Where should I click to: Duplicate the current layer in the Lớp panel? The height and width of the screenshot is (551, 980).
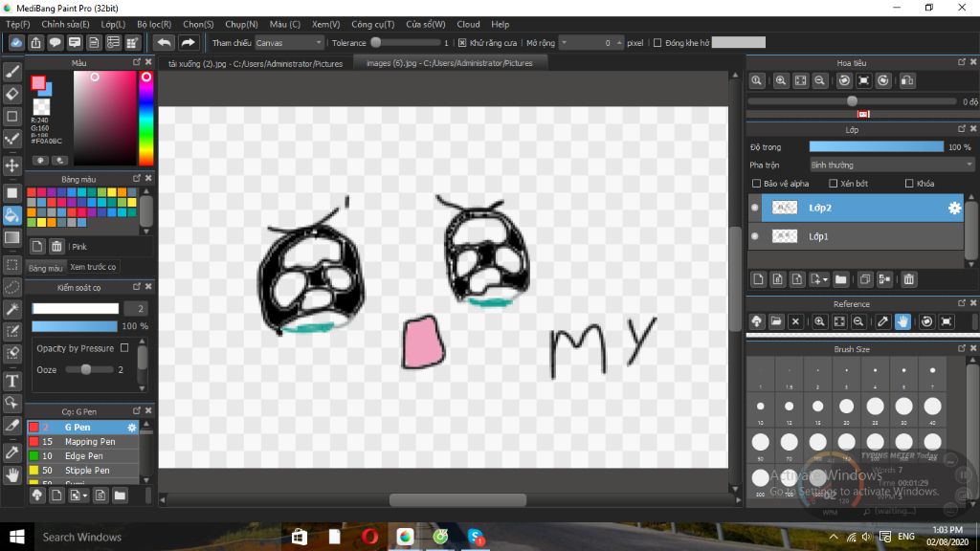865,279
